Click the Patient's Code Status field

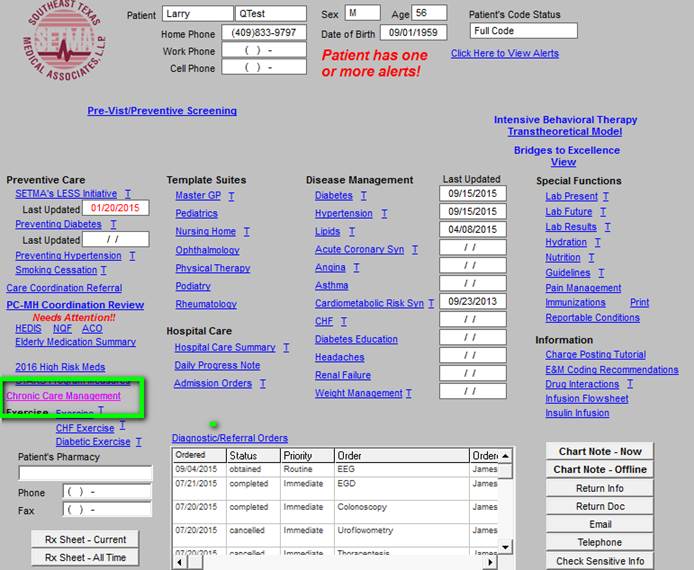(x=524, y=31)
